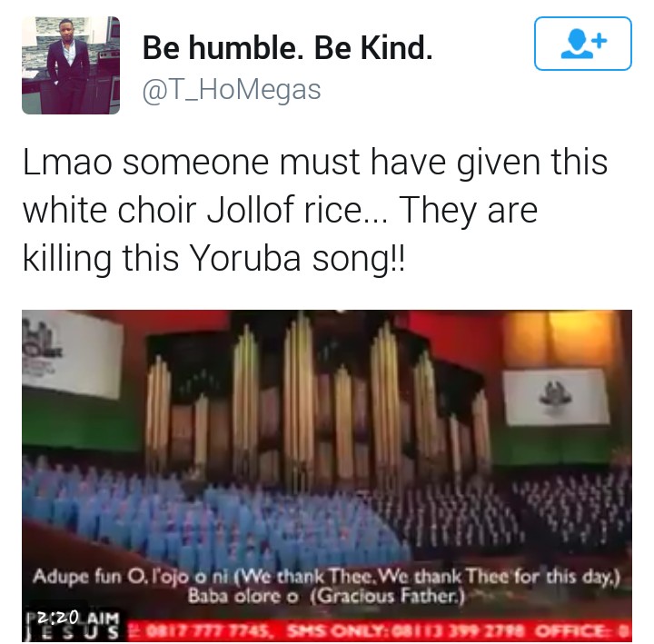This screenshot has height=644, width=654.
Task: Select the @T_HoMegas handle
Action: tap(232, 90)
